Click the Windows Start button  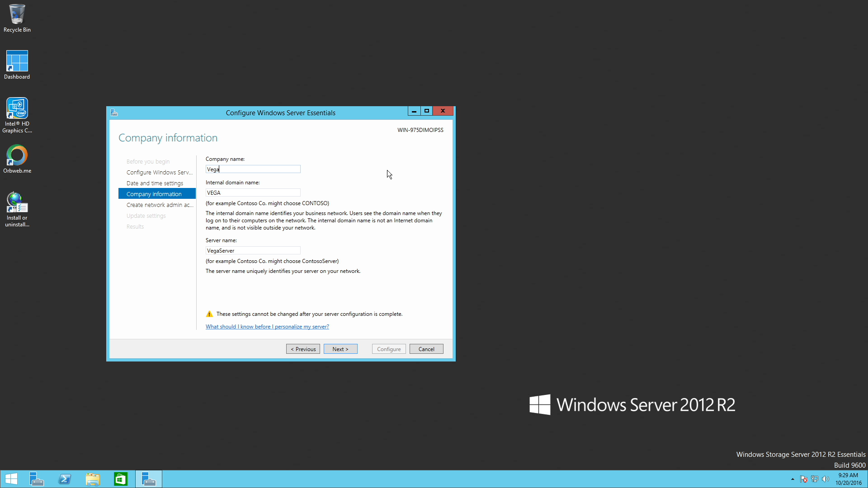point(11,479)
